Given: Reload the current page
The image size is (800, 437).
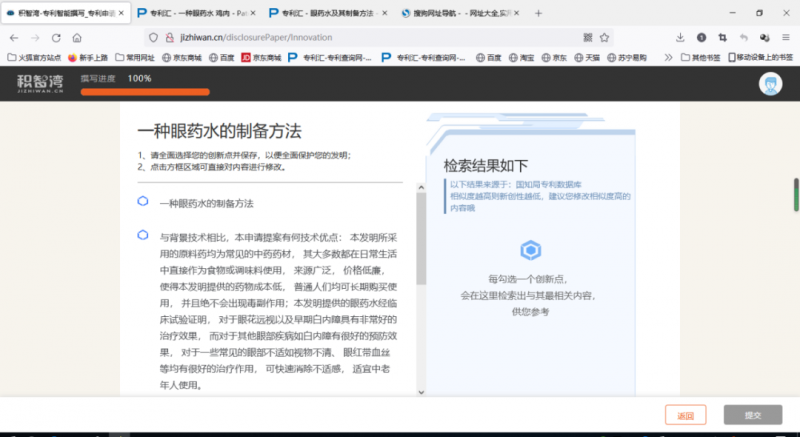Looking at the screenshot, I should [56, 38].
